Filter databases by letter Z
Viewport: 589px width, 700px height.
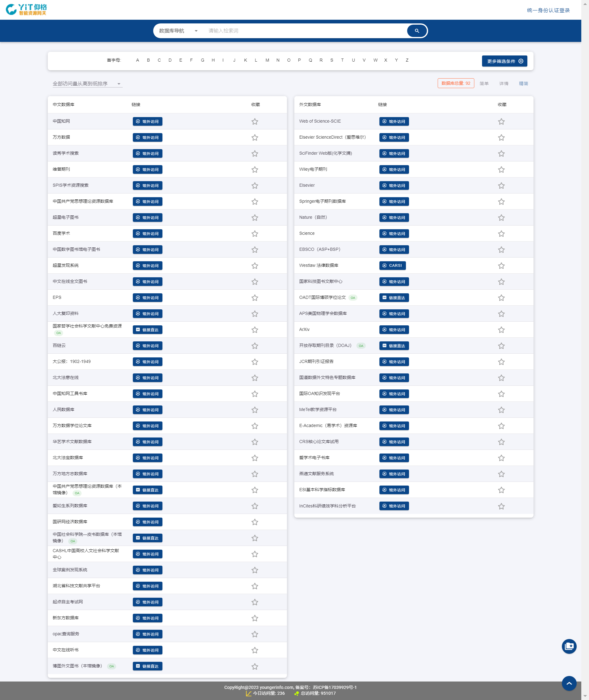407,60
